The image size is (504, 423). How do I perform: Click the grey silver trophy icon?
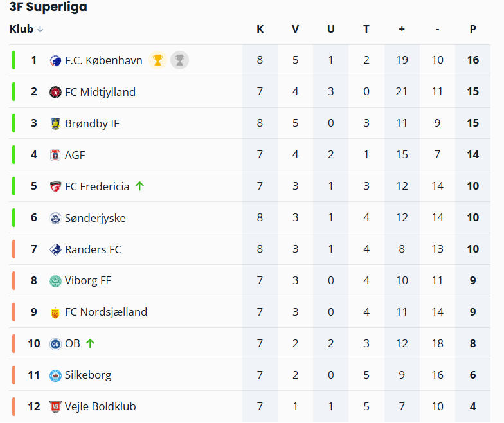(179, 60)
